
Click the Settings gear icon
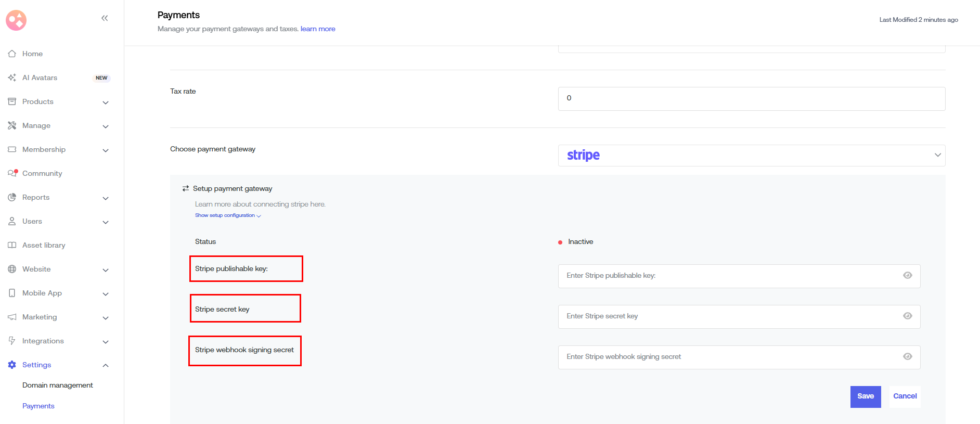pyautogui.click(x=12, y=365)
